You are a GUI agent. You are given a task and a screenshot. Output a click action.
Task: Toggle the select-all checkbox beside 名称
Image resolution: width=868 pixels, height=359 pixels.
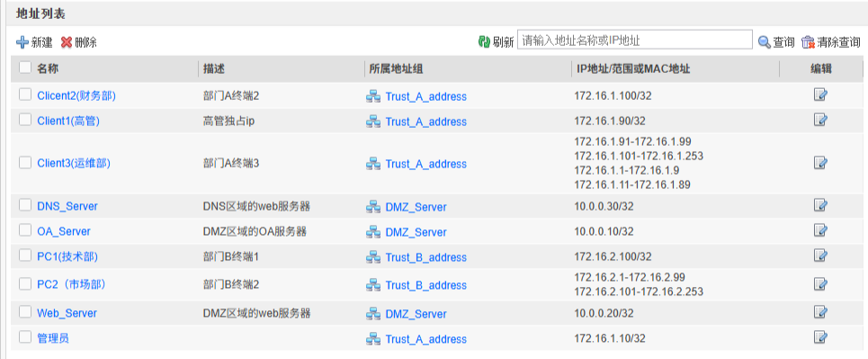(x=25, y=67)
